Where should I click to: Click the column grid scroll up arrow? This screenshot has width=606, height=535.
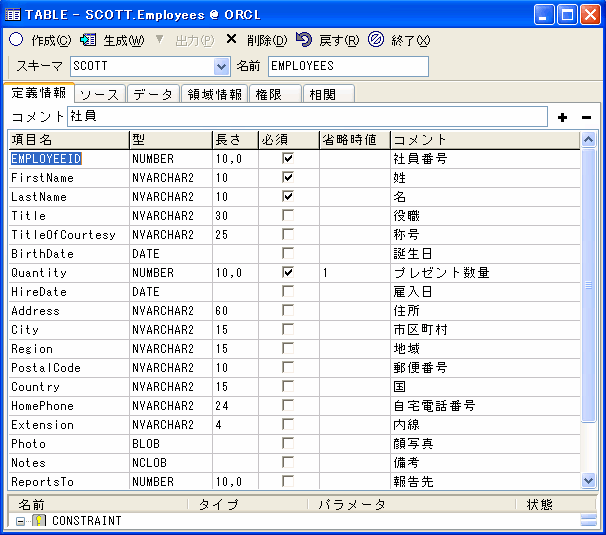coord(588,140)
